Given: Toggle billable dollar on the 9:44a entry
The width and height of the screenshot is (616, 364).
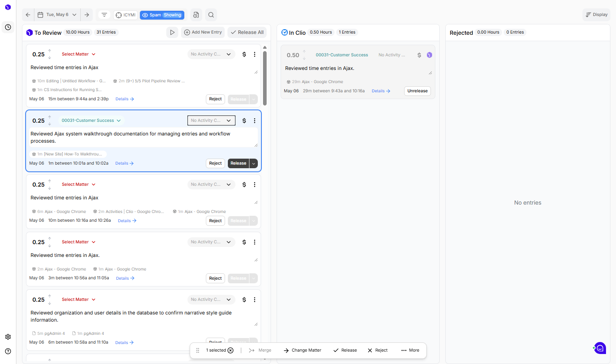Looking at the screenshot, I should (244, 54).
